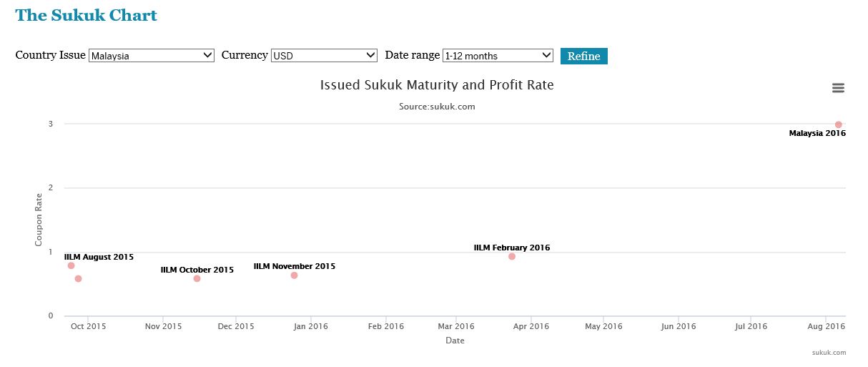
Task: Select the upper IILM August 2015 point
Action: [71, 265]
